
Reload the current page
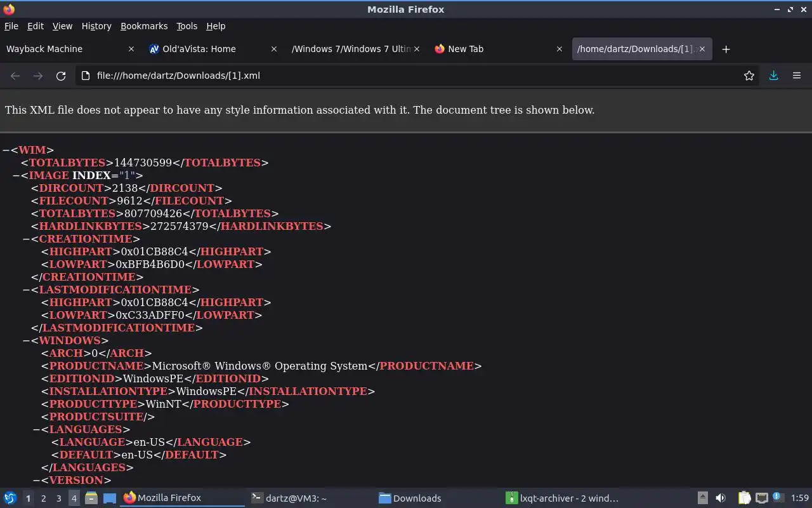(x=61, y=76)
